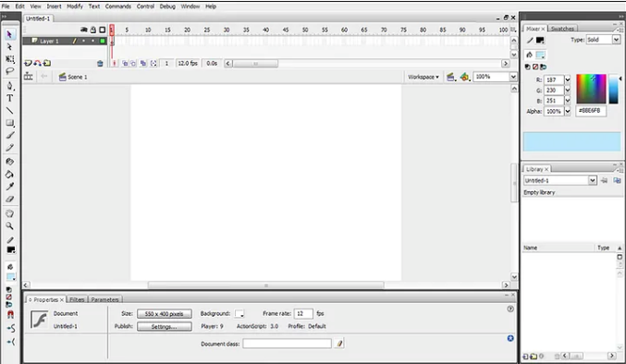Open the Edit Symbols menu
The height and width of the screenshot is (364, 626).
tap(464, 77)
